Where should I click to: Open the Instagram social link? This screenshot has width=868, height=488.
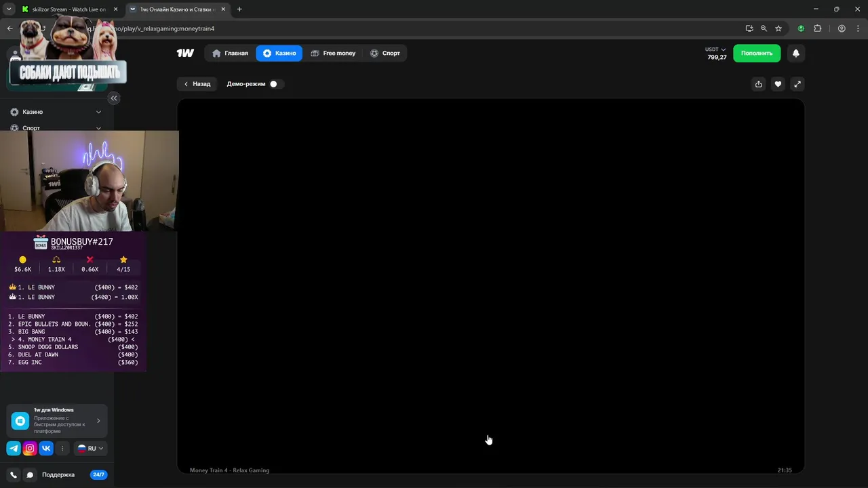coord(30,448)
